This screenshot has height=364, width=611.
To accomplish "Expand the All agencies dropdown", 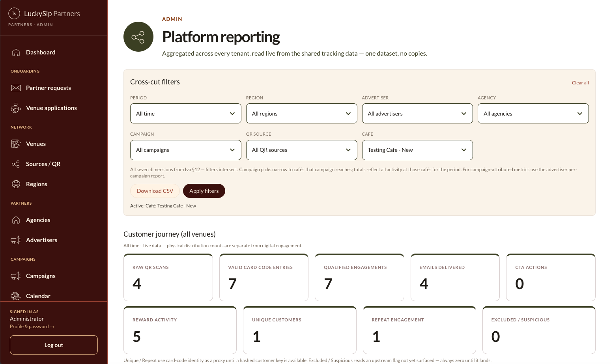I will point(533,114).
